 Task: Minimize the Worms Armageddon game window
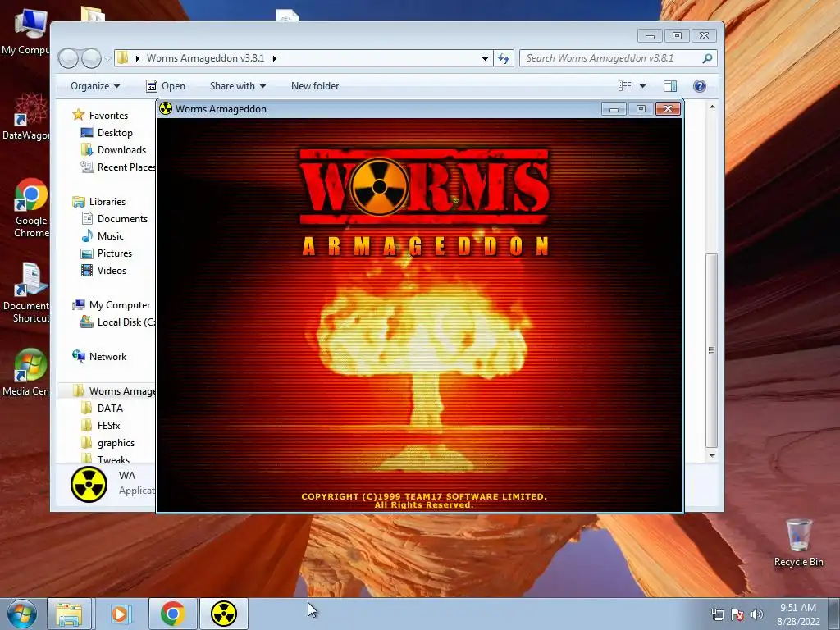(614, 109)
